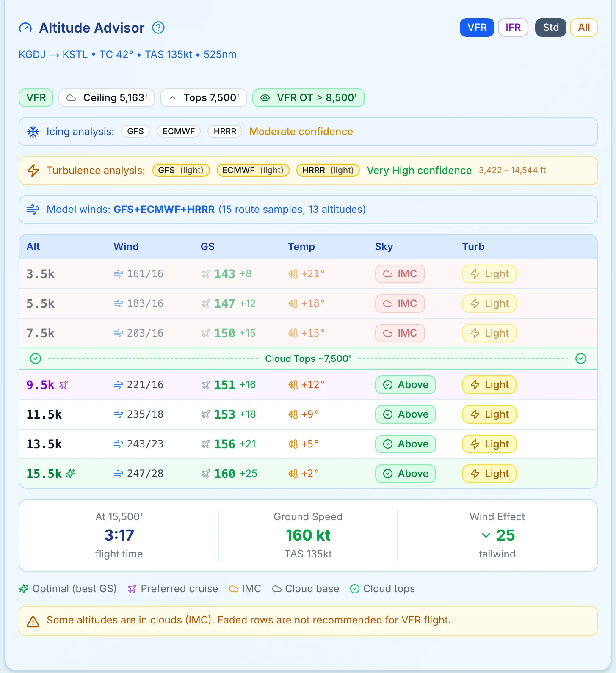Click the warning triangle icon in IMC notice
Screen dimensions: 616x673
[33, 621]
